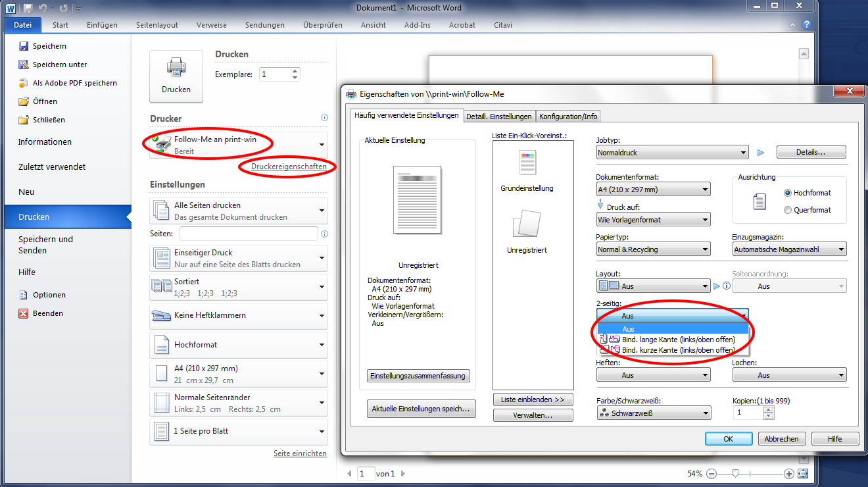Viewport: 868px width, 487px height.
Task: Open Einseitiger Druck dropdown
Action: click(x=239, y=258)
